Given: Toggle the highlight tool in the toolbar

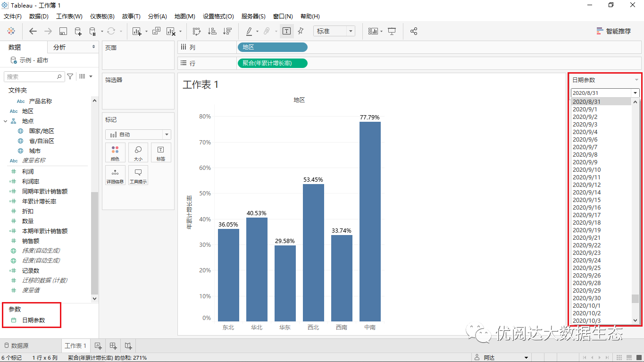Looking at the screenshot, I should [249, 31].
